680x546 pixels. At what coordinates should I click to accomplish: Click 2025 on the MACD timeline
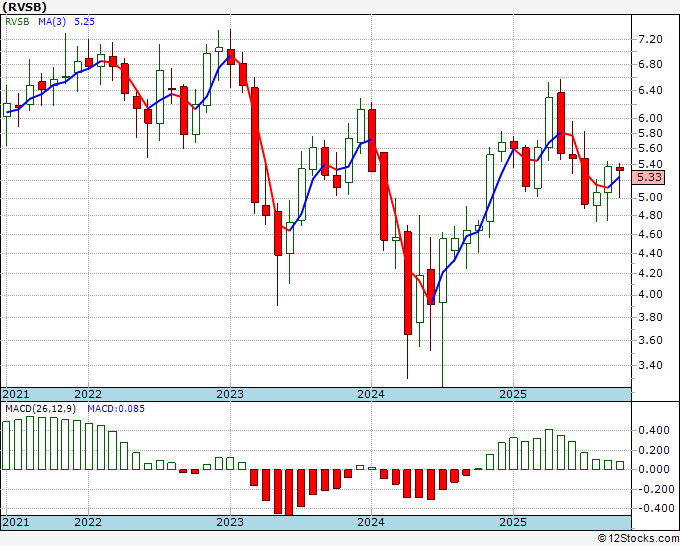coord(513,522)
